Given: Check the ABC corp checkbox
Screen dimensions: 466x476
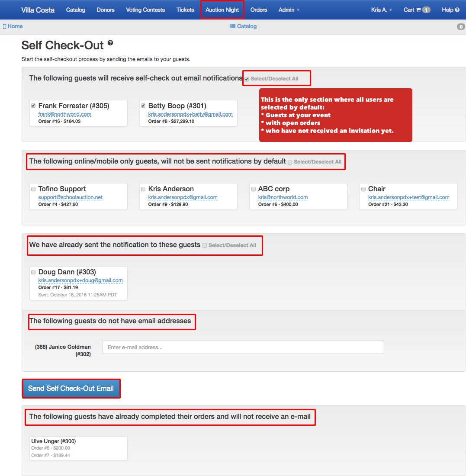Looking at the screenshot, I should [254, 189].
